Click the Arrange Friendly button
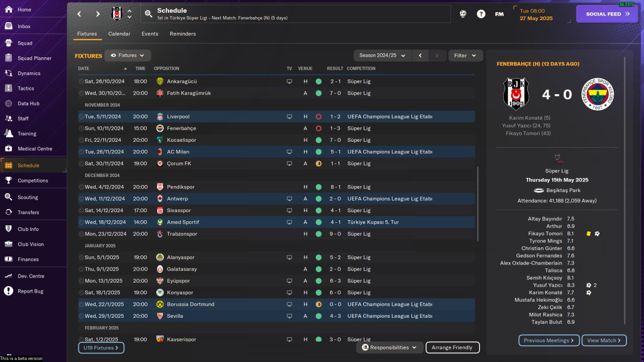The width and height of the screenshot is (644, 362). [x=453, y=347]
